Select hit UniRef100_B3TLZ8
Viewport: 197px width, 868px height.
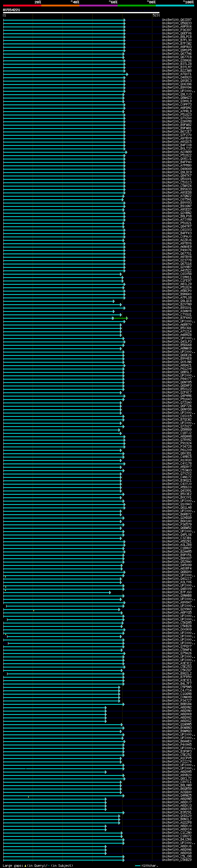[x=177, y=64]
